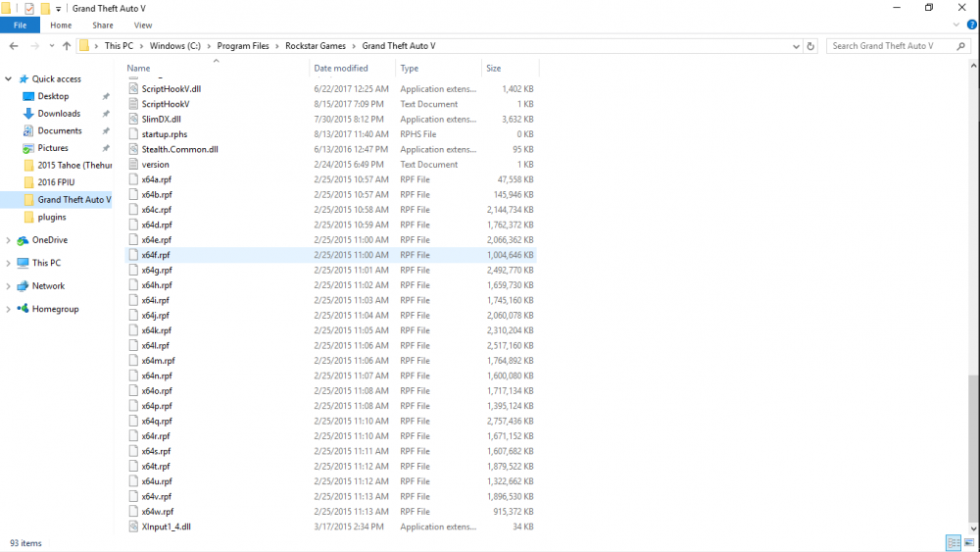Viewport: 980px width, 552px height.
Task: Switch to the Large icons view
Action: pos(969,542)
